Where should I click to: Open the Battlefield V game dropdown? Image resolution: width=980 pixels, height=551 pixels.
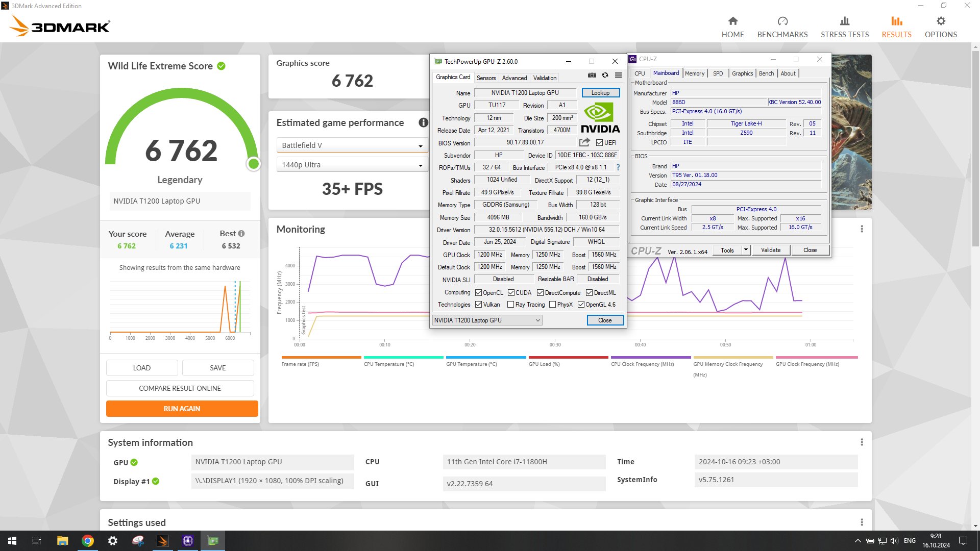click(352, 145)
